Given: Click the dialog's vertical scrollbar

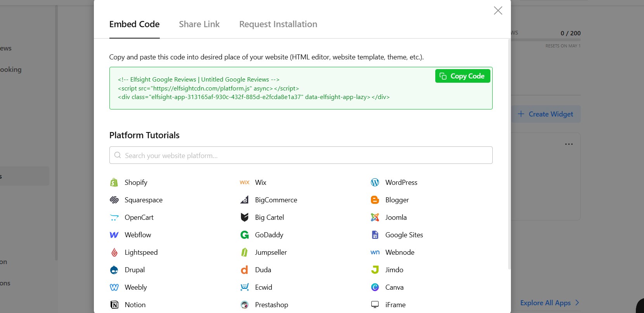Looking at the screenshot, I should click(509, 154).
